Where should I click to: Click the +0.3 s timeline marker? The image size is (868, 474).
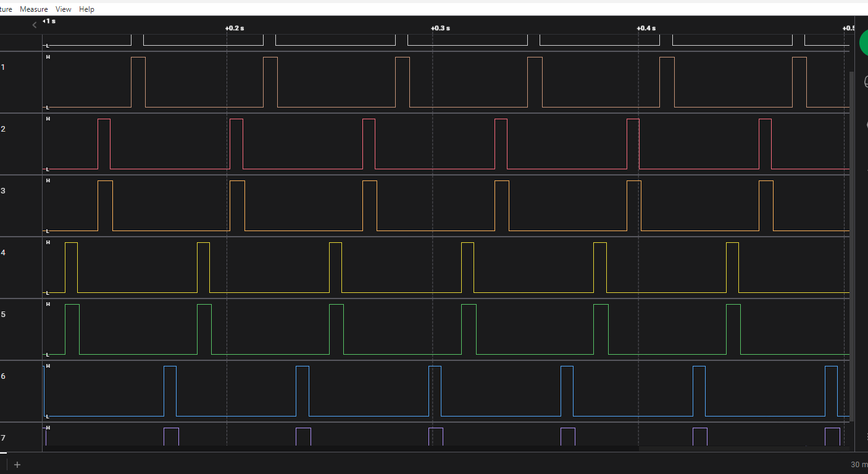click(x=440, y=28)
